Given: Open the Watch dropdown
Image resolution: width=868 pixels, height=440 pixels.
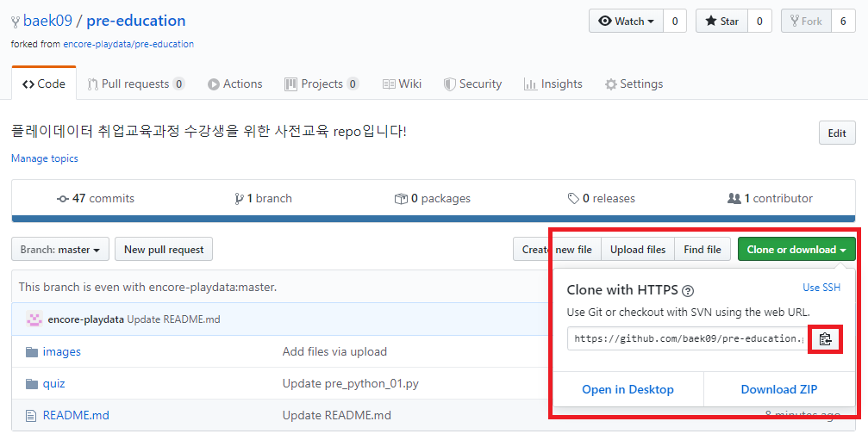Looking at the screenshot, I should tap(626, 21).
